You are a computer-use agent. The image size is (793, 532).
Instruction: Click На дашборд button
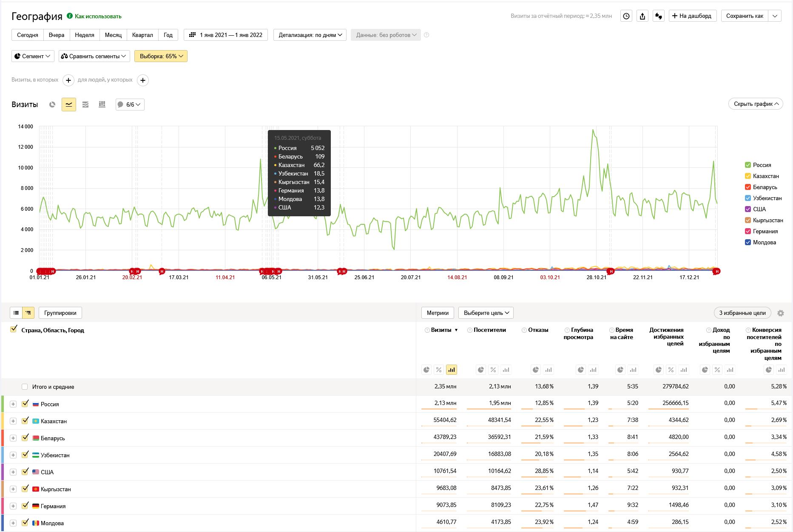tap(693, 16)
